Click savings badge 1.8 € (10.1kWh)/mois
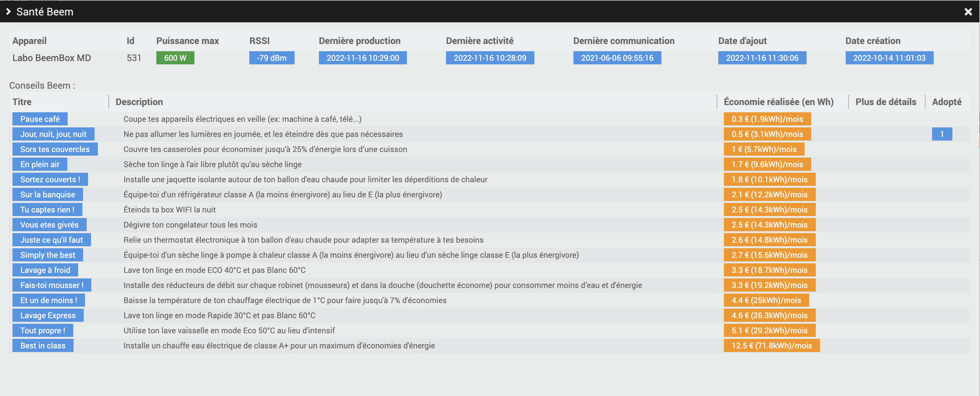Screen dimensions: 980x396 click(x=769, y=180)
